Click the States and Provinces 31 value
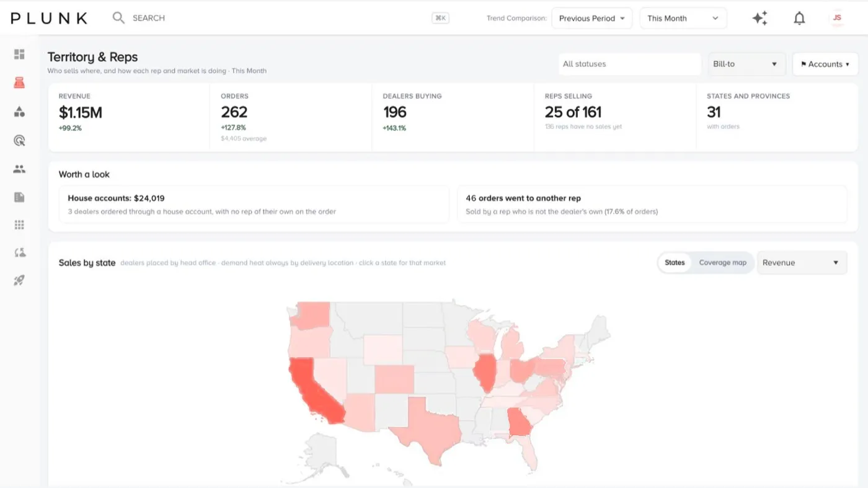Image resolution: width=868 pixels, height=488 pixels. point(714,112)
